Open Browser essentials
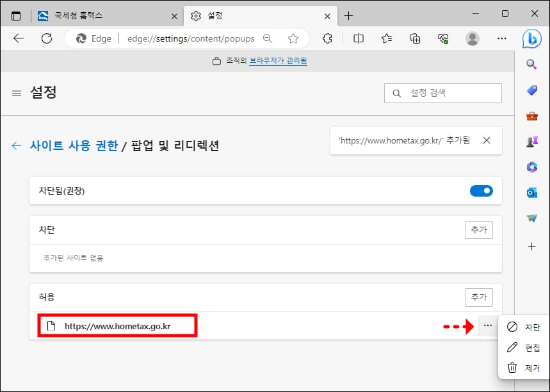550x392 pixels. pyautogui.click(x=443, y=38)
